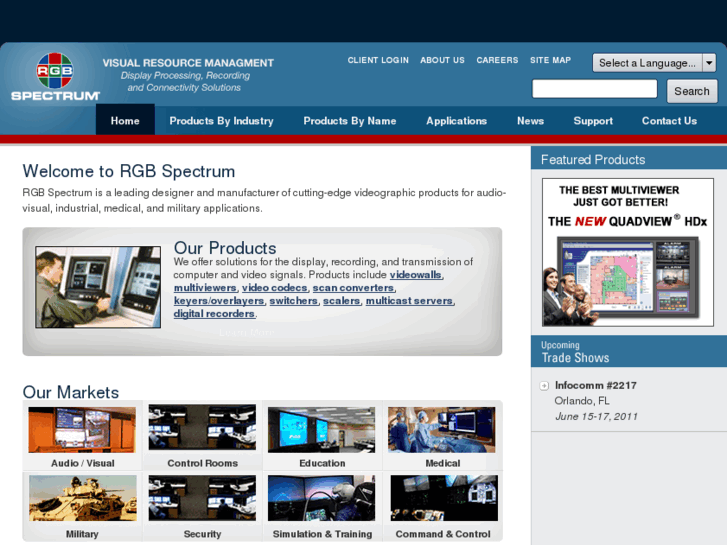The image size is (727, 545).
Task: Click the Audio / Visual label
Action: pyautogui.click(x=83, y=463)
